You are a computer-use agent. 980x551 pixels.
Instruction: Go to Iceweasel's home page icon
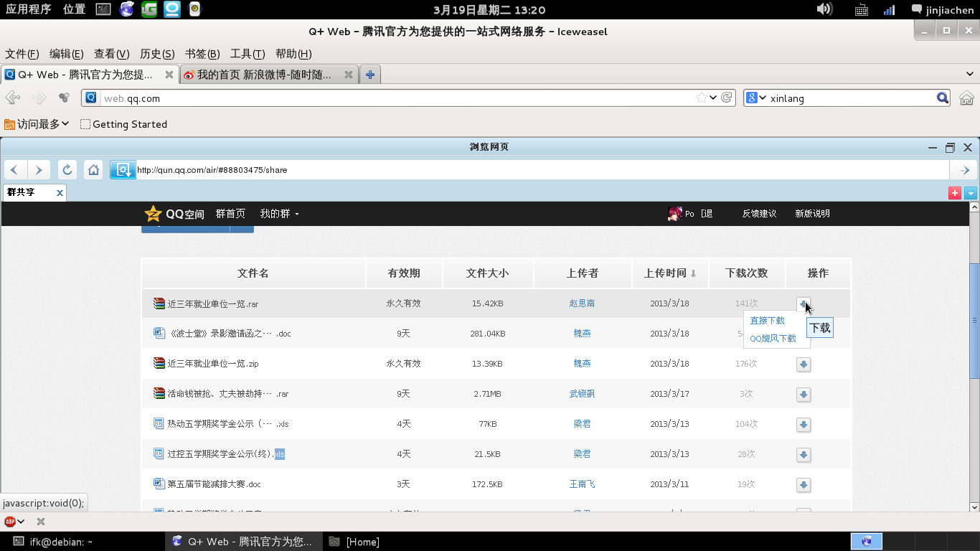pos(966,98)
